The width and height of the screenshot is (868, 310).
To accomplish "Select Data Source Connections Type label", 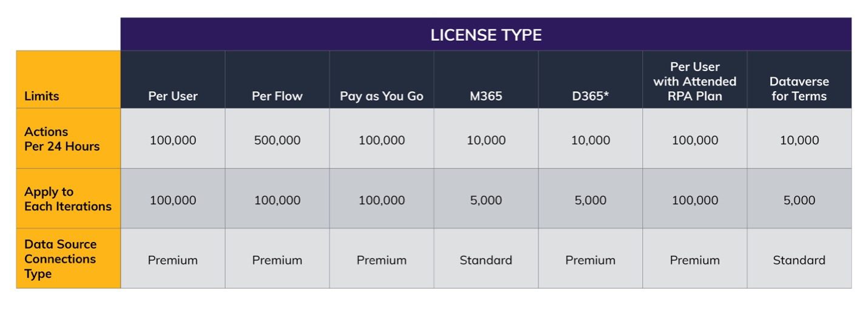I will click(x=60, y=259).
